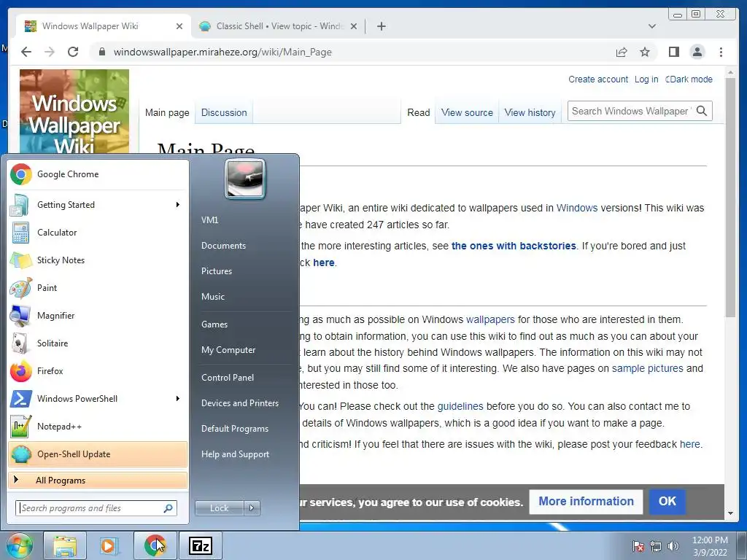This screenshot has height=560, width=747.
Task: Go back in Chrome
Action: point(26,52)
